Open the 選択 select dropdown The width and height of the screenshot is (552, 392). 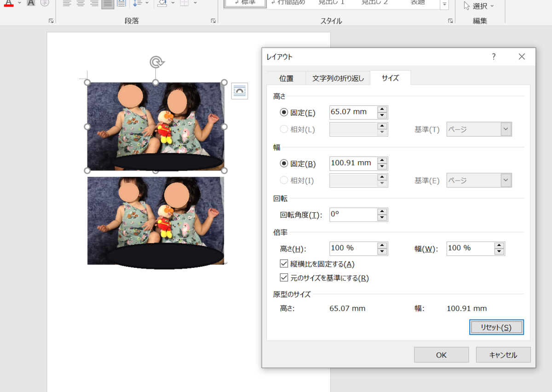coord(479,6)
